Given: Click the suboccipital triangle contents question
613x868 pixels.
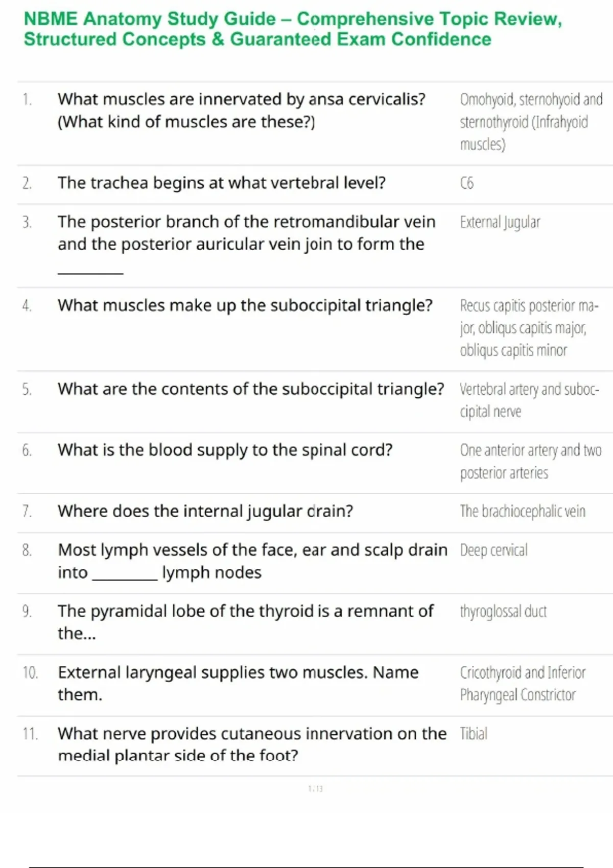Looking at the screenshot, I should [251, 389].
